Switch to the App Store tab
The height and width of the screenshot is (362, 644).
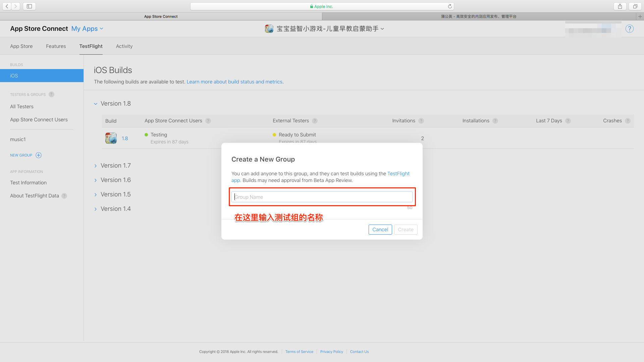(21, 46)
